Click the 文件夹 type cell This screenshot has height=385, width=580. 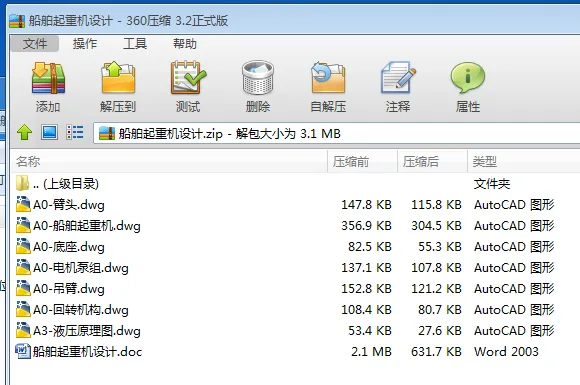[492, 183]
